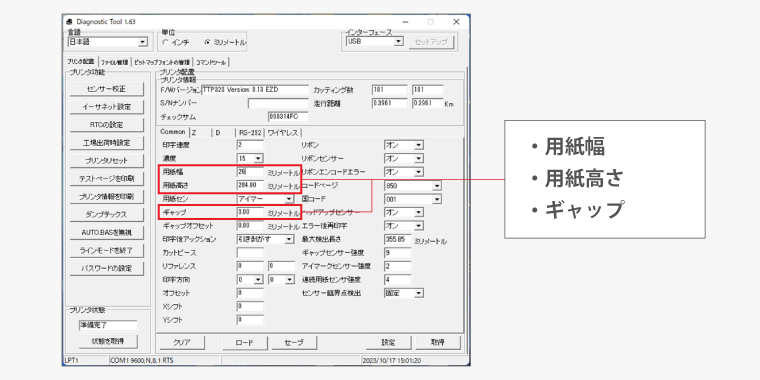
Task: Click the イーサネット設定 button
Action: pyautogui.click(x=107, y=107)
